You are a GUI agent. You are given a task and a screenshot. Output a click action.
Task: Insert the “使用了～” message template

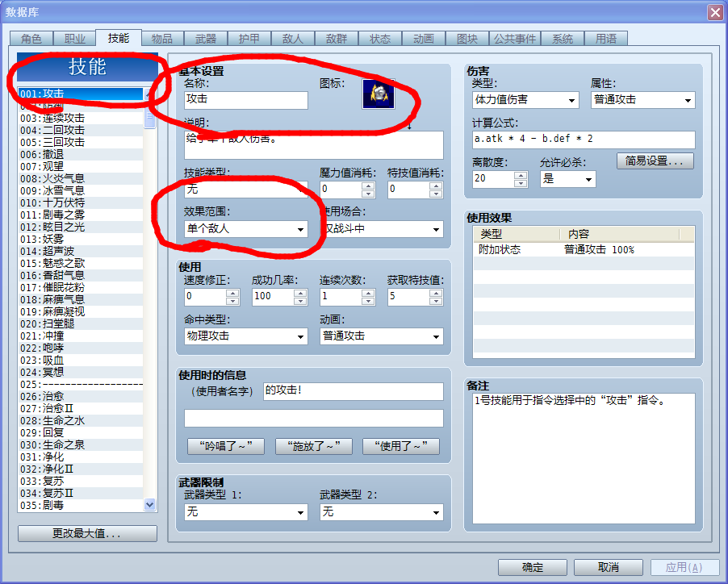click(x=400, y=446)
